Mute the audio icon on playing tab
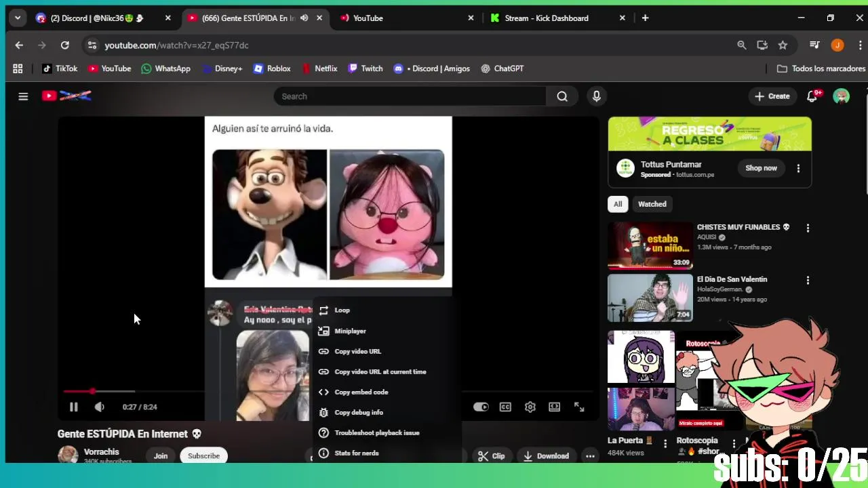Image resolution: width=868 pixels, height=488 pixels. pos(304,18)
